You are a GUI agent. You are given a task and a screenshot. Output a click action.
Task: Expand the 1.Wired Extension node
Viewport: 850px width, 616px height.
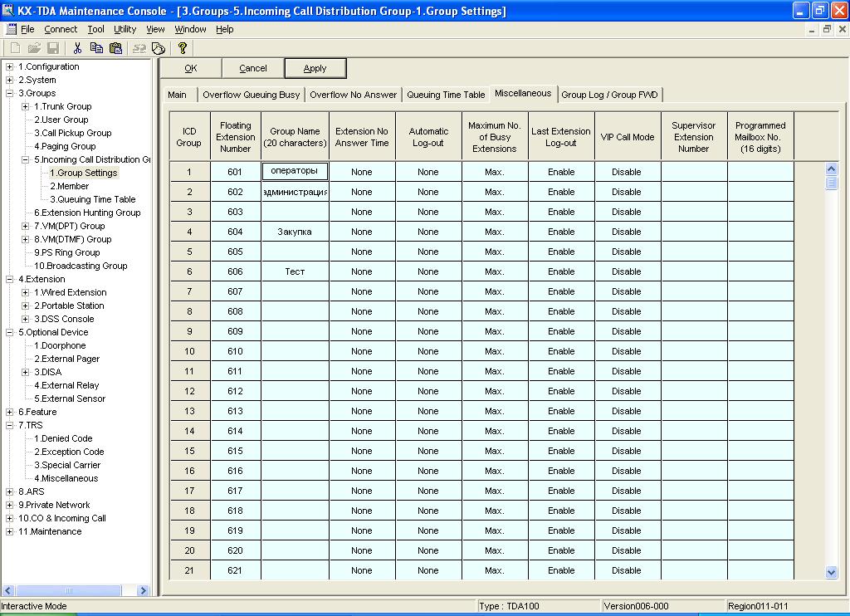25,292
